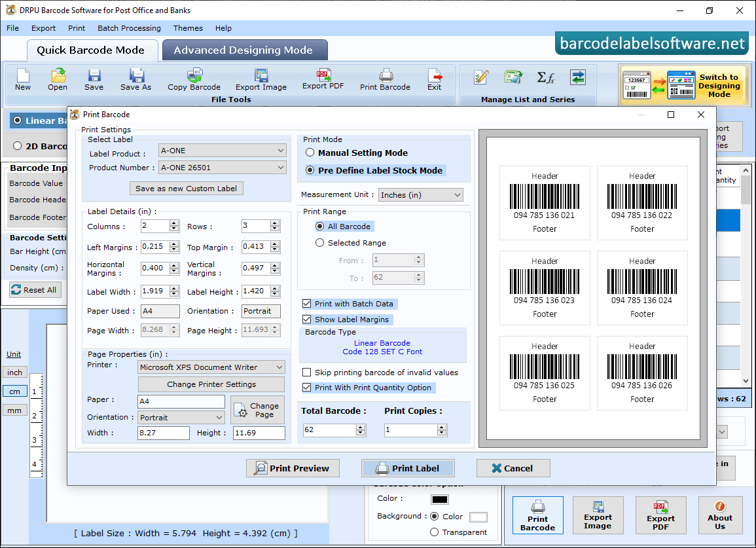Open the File menu
Viewport: 756px width, 548px height.
(12, 28)
